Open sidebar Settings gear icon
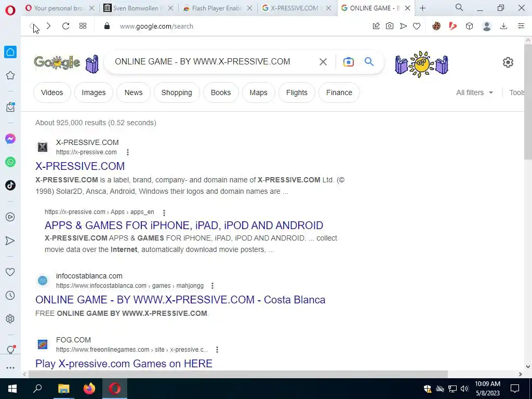The height and width of the screenshot is (399, 532). tap(10, 318)
